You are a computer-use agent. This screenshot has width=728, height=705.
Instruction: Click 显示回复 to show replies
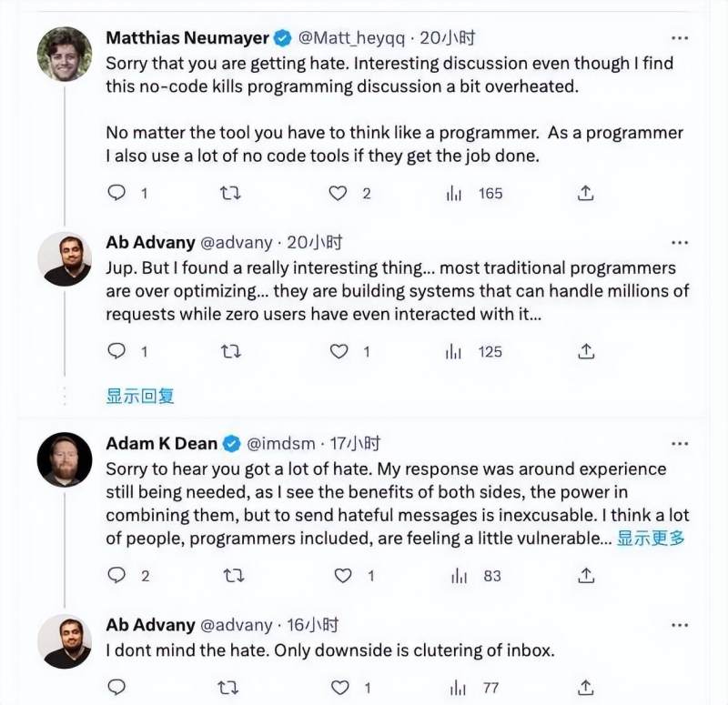click(x=140, y=396)
